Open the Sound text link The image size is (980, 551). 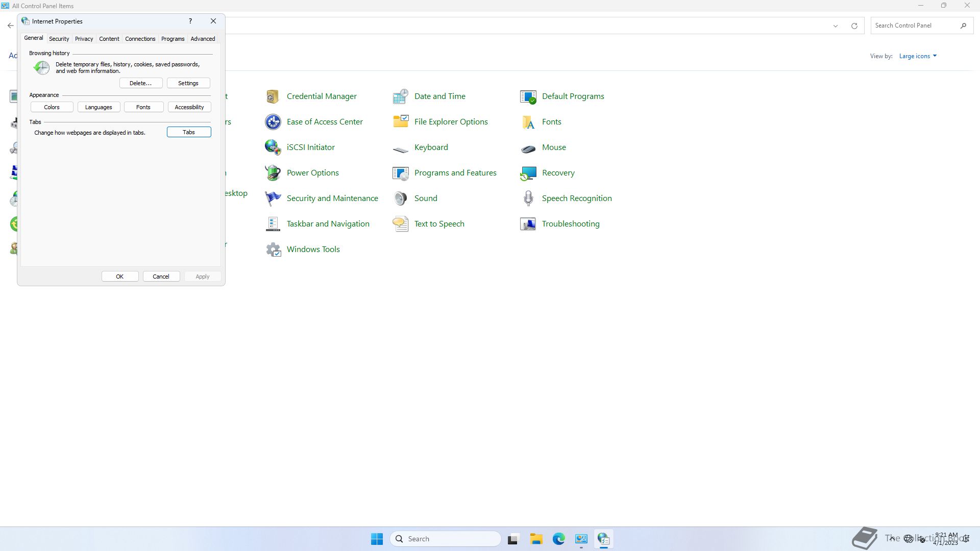(x=426, y=198)
